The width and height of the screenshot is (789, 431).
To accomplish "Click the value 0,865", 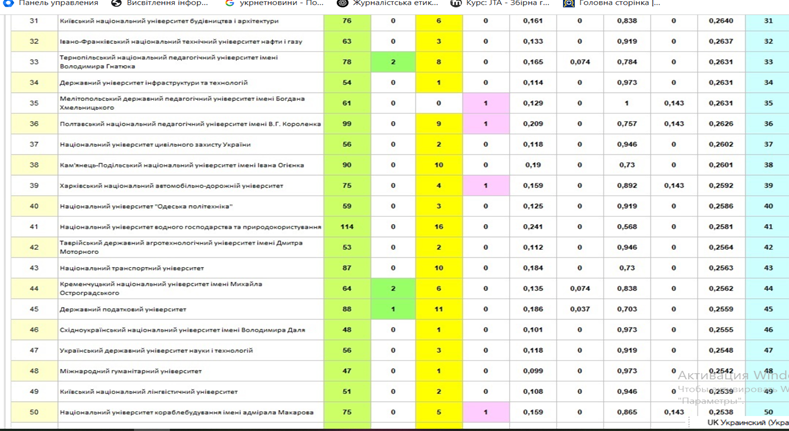I will coord(627,412).
